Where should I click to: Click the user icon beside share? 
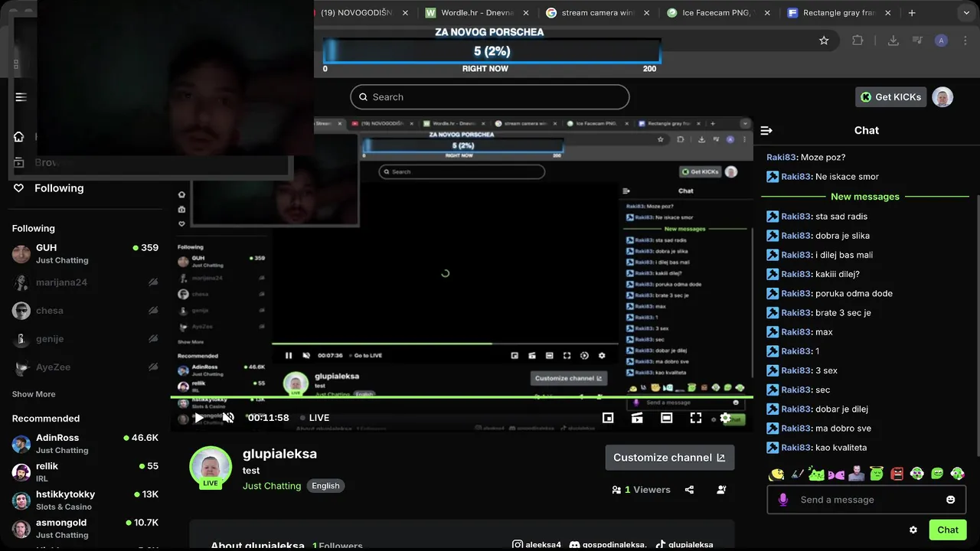[721, 490]
